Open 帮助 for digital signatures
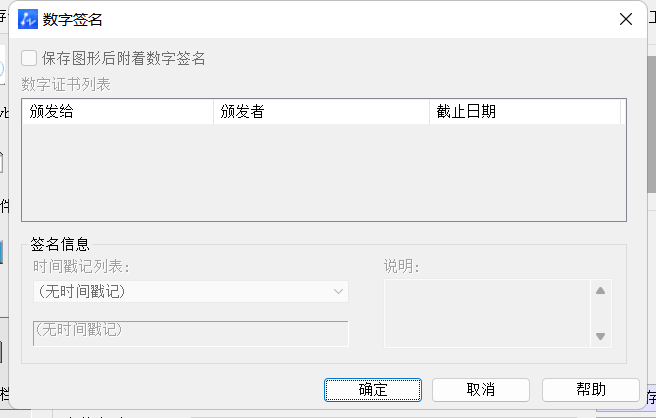 591,390
